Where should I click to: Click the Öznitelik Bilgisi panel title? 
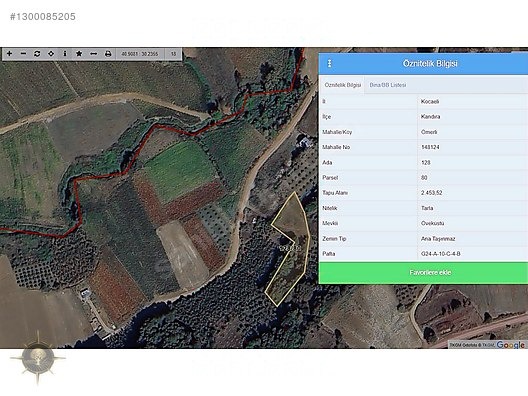pyautogui.click(x=430, y=63)
